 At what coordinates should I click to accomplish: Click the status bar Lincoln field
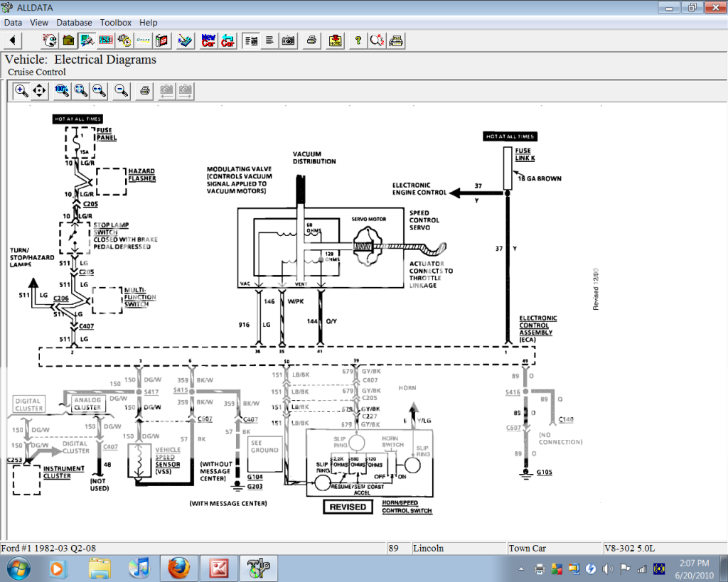(x=459, y=548)
